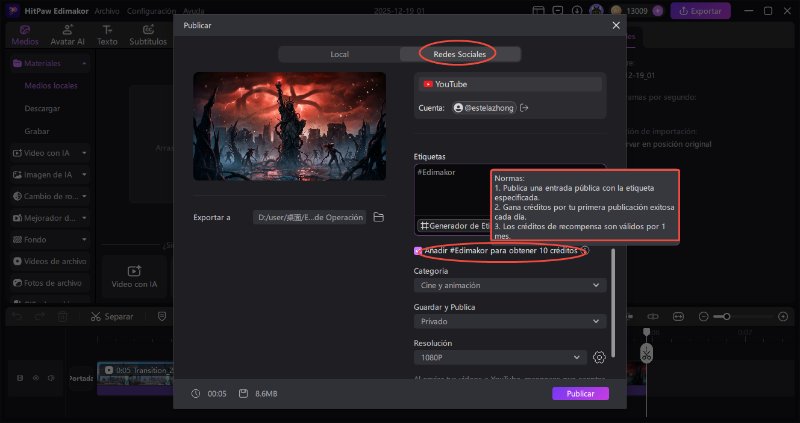Click the @estelazhong account chip
The height and width of the screenshot is (423, 800).
pyautogui.click(x=484, y=108)
